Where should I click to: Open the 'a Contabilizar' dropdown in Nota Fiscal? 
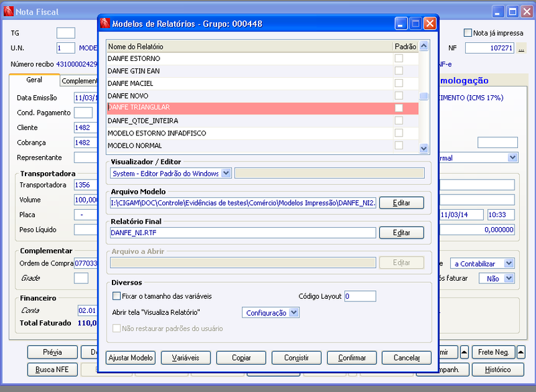point(509,263)
